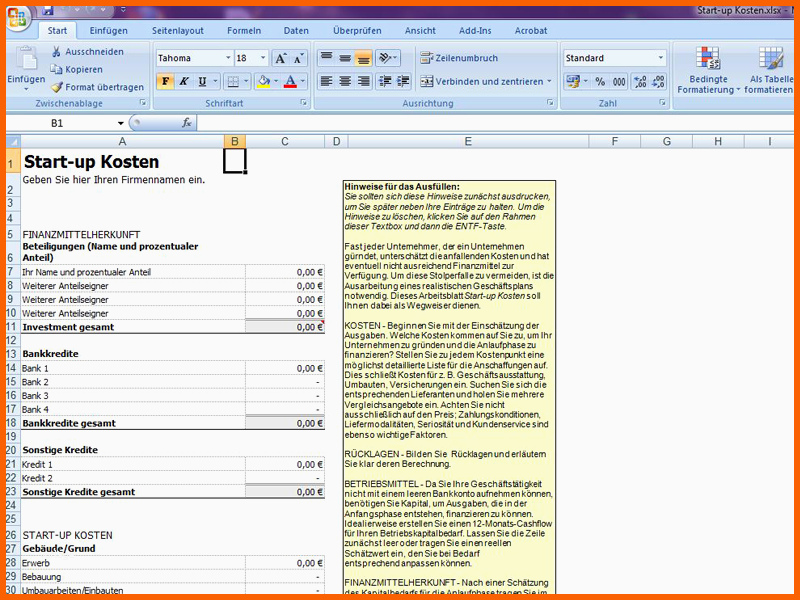This screenshot has width=800, height=600.
Task: Select column E header
Action: point(468,141)
